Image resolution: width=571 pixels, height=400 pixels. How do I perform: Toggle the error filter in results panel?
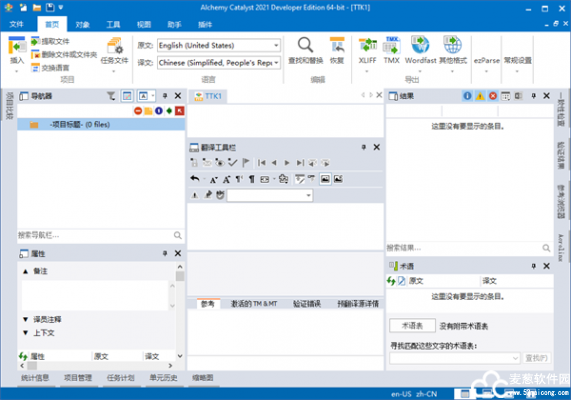(493, 96)
